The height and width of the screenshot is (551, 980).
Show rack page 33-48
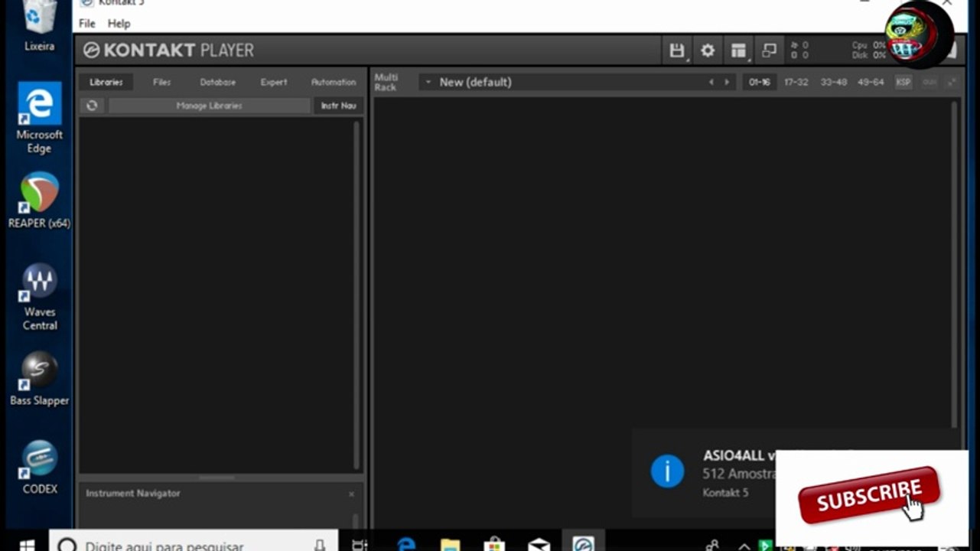[x=834, y=82]
